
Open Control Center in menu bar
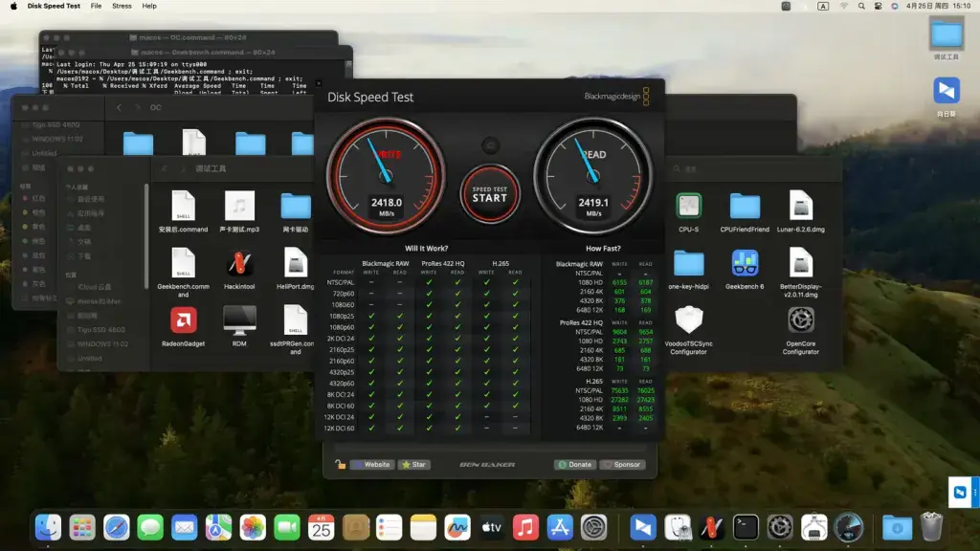[879, 6]
